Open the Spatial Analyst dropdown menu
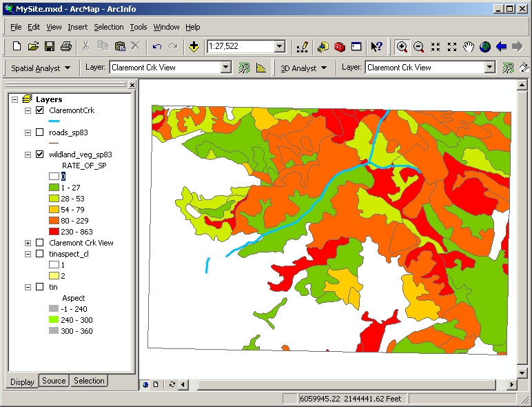532x407 pixels. (41, 68)
